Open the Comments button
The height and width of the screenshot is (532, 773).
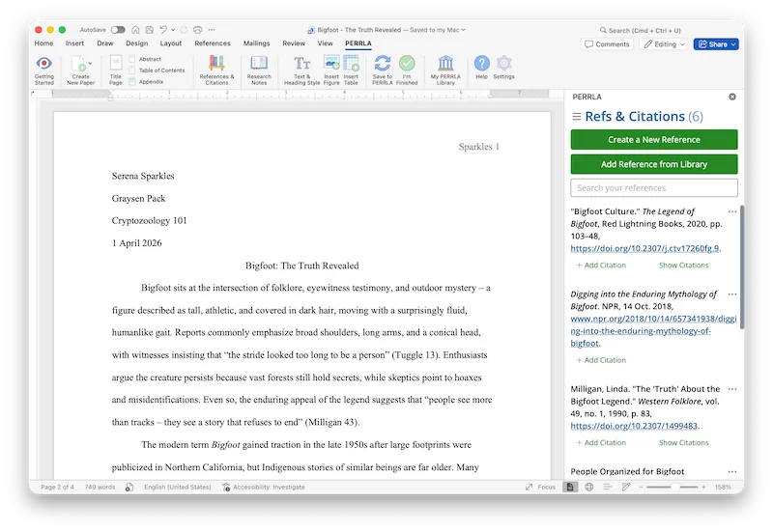[607, 44]
